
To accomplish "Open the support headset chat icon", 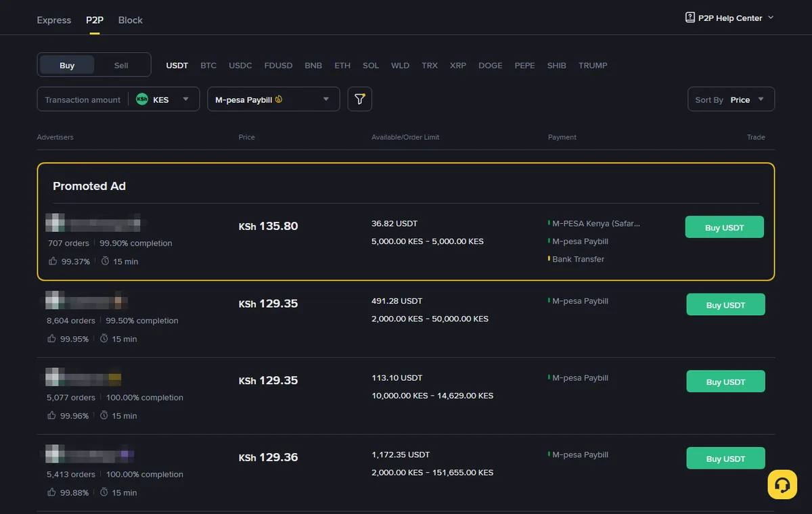I will pos(782,485).
